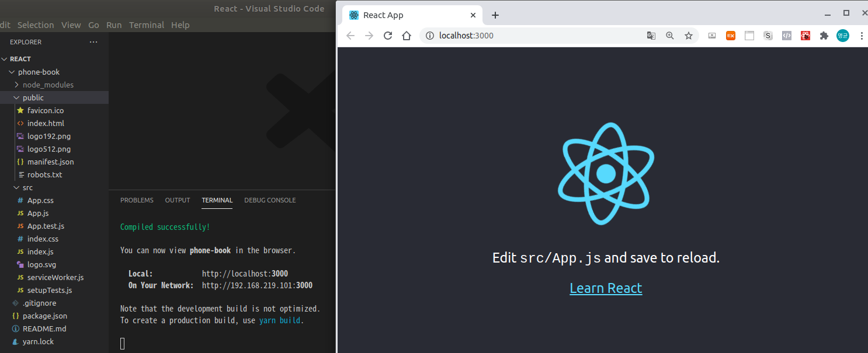Collapse the src folder
This screenshot has width=868, height=353.
(16, 187)
